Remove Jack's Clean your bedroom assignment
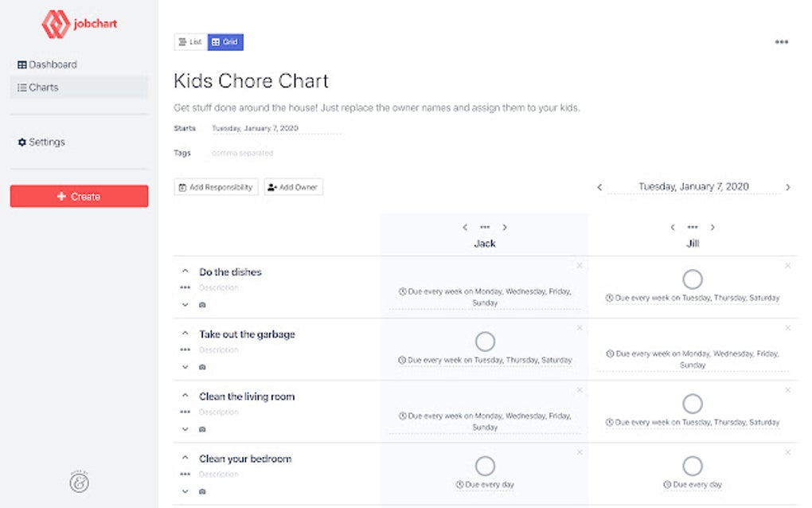This screenshot has height=508, width=812. [580, 452]
